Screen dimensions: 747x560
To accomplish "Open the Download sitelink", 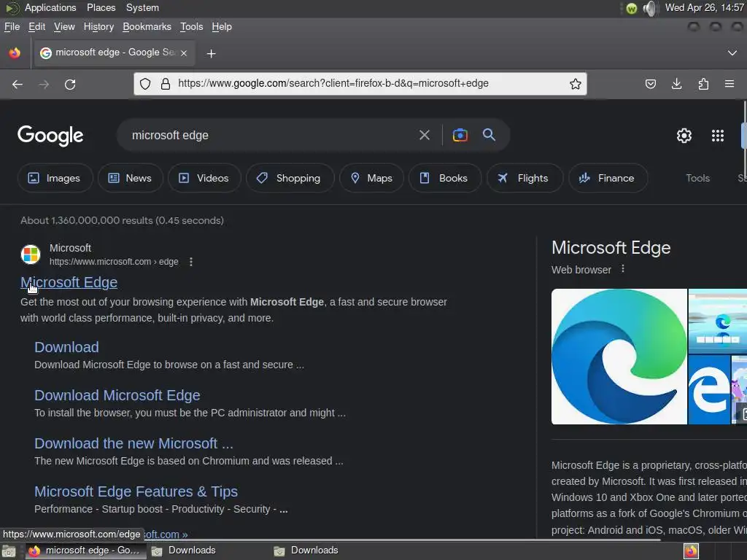I will (66, 347).
